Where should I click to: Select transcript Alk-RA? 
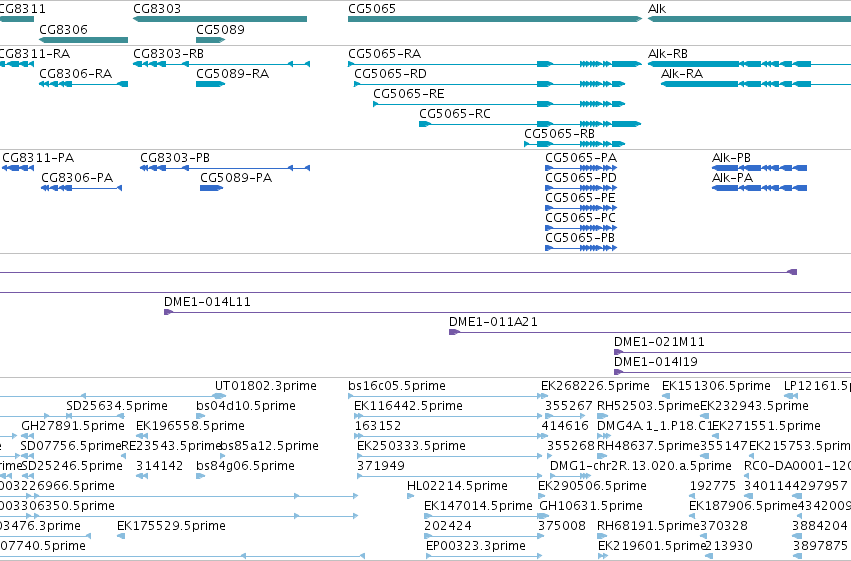pyautogui.click(x=755, y=84)
